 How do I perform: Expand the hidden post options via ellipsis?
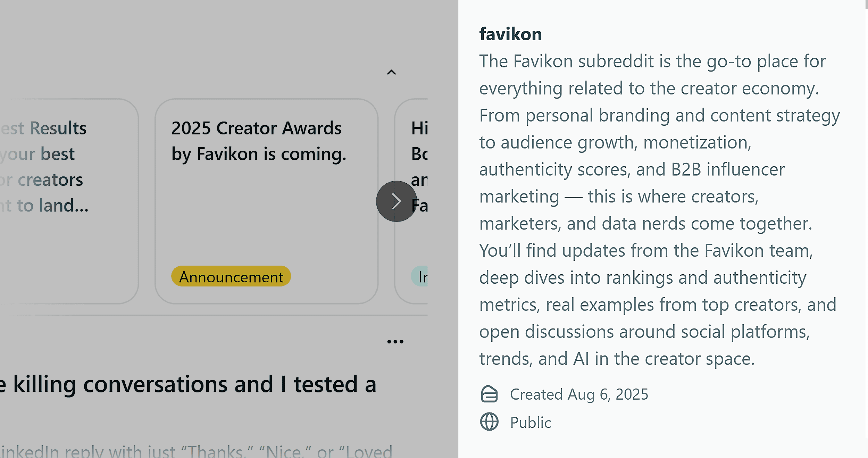point(395,341)
